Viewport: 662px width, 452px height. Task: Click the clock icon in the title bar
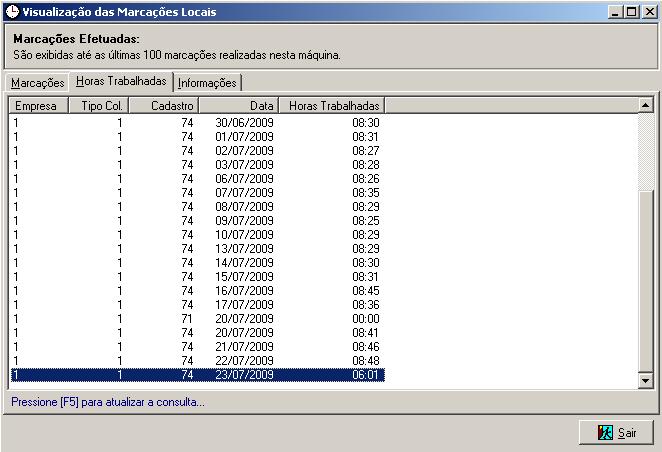[13, 11]
